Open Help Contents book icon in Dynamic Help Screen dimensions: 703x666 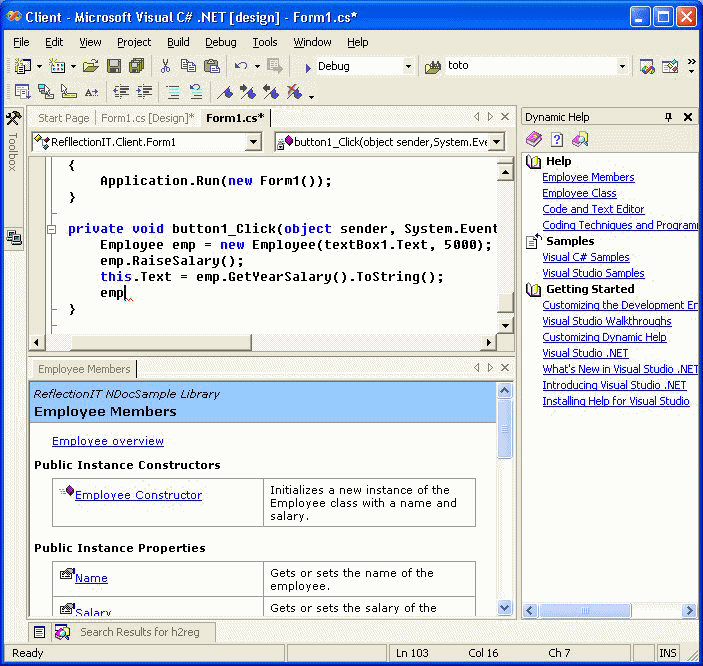[x=534, y=139]
